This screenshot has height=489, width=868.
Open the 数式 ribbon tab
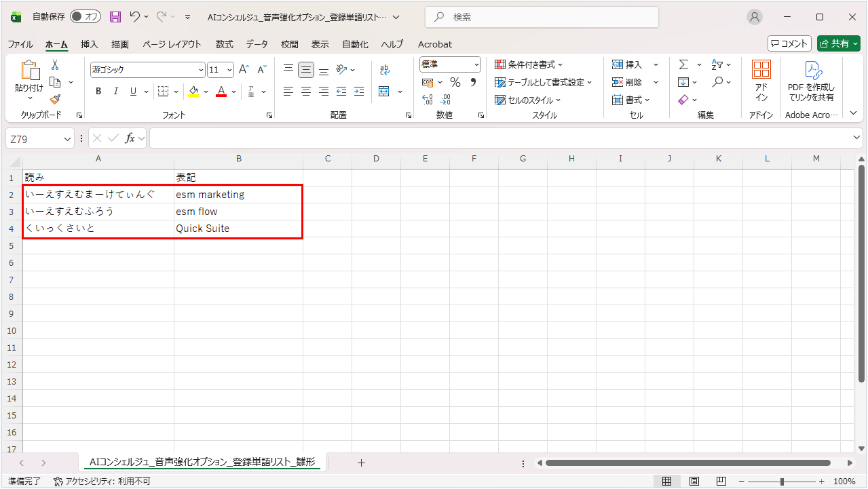(224, 44)
